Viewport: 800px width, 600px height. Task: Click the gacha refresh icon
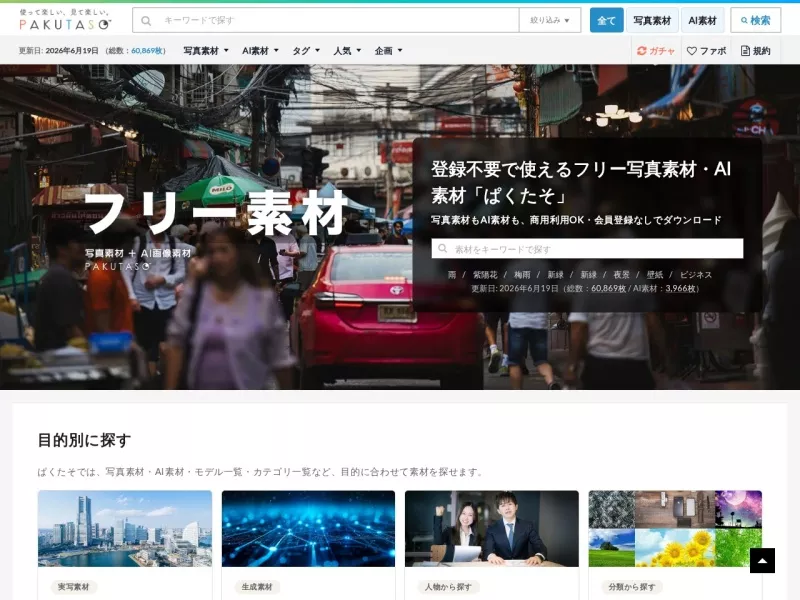(x=641, y=51)
